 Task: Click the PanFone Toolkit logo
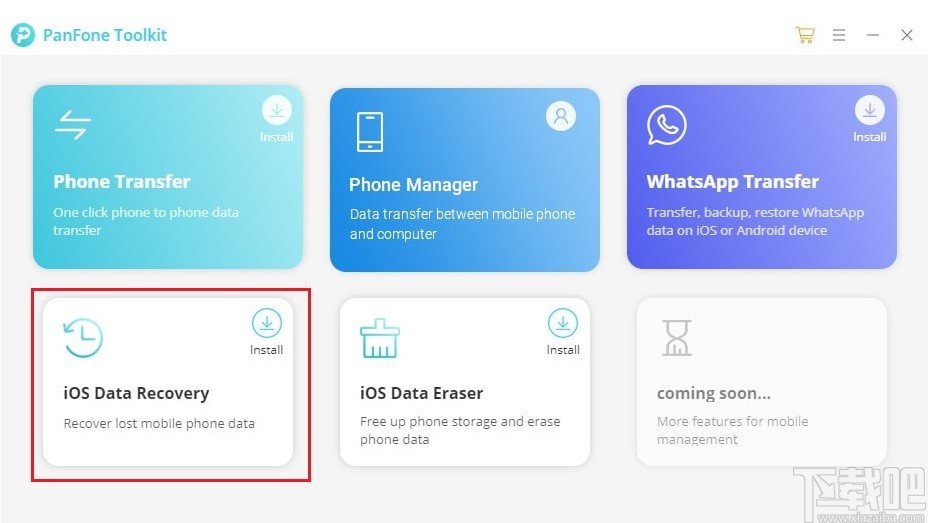tap(23, 35)
